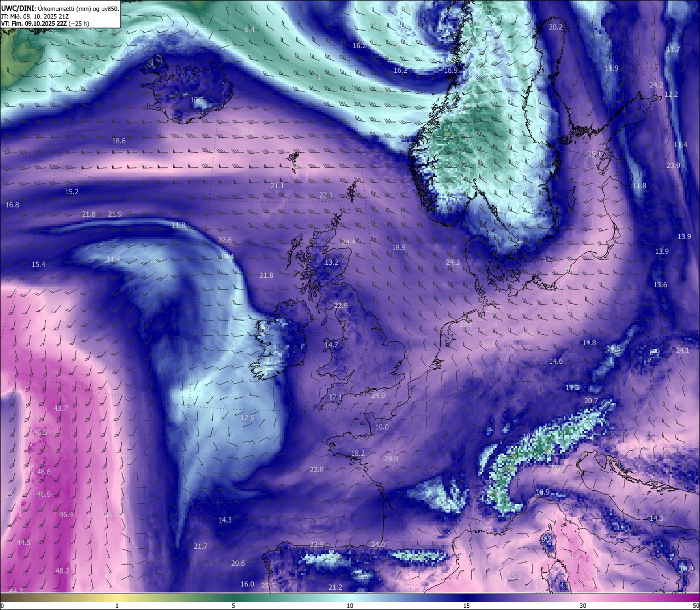
Task: Click the 11.7 value at the map's eastern edge
Action: (673, 49)
